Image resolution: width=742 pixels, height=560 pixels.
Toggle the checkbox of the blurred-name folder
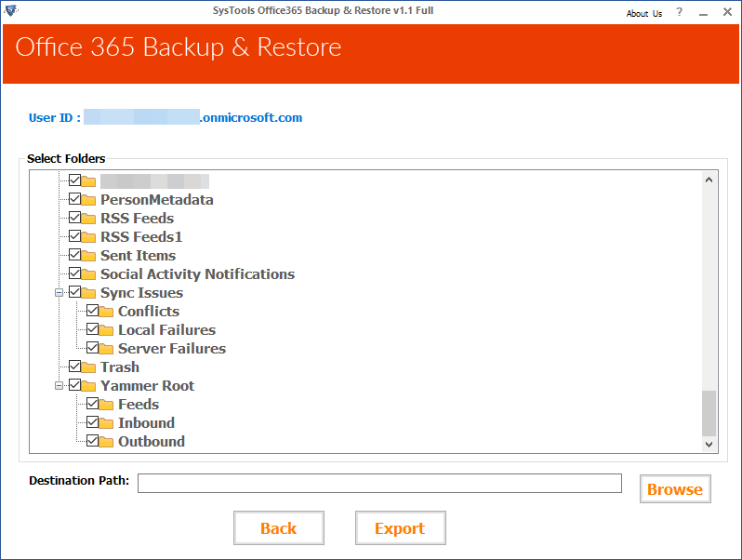74,180
